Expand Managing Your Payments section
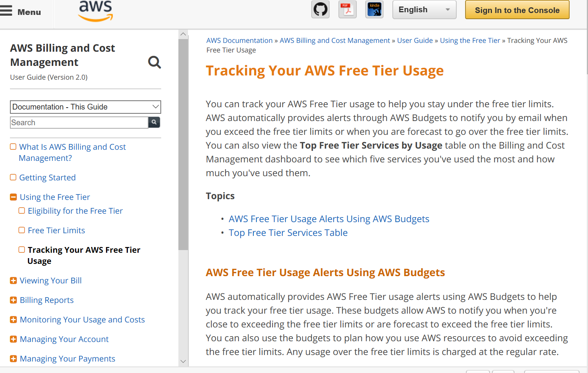This screenshot has width=588, height=373. coord(13,359)
